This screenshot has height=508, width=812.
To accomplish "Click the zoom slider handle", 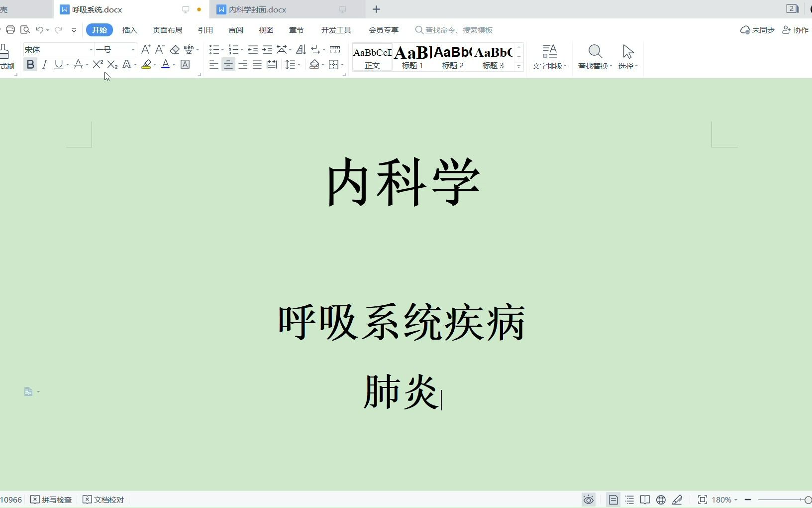I will (808, 500).
